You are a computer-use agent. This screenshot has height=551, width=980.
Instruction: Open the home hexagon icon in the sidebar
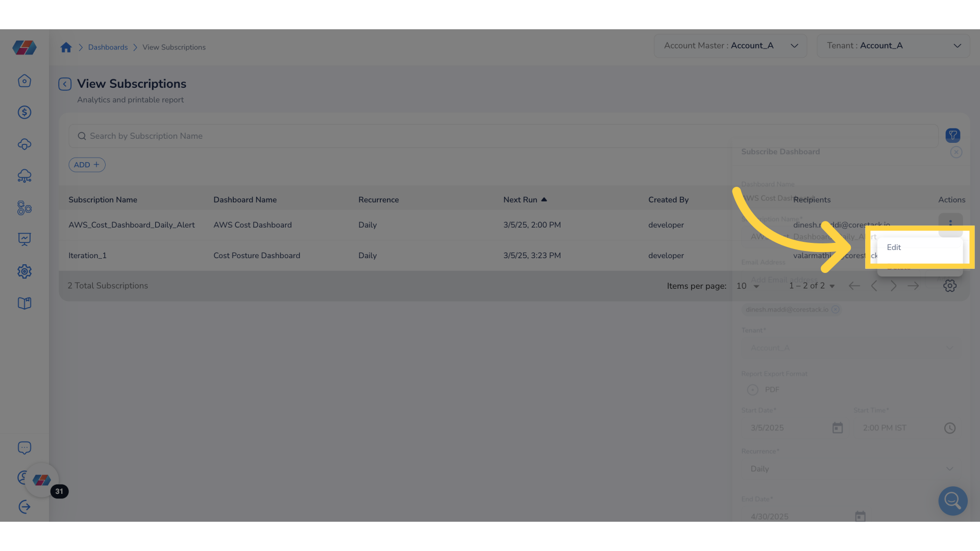pos(24,81)
